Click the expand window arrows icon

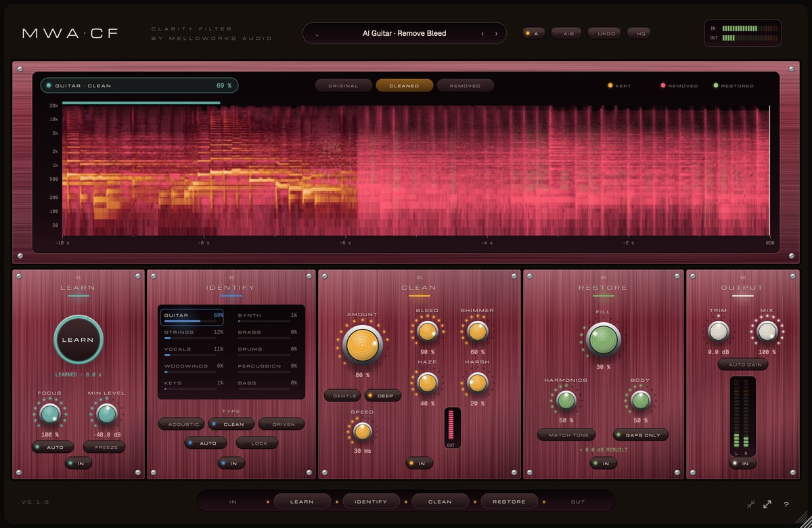tap(768, 504)
